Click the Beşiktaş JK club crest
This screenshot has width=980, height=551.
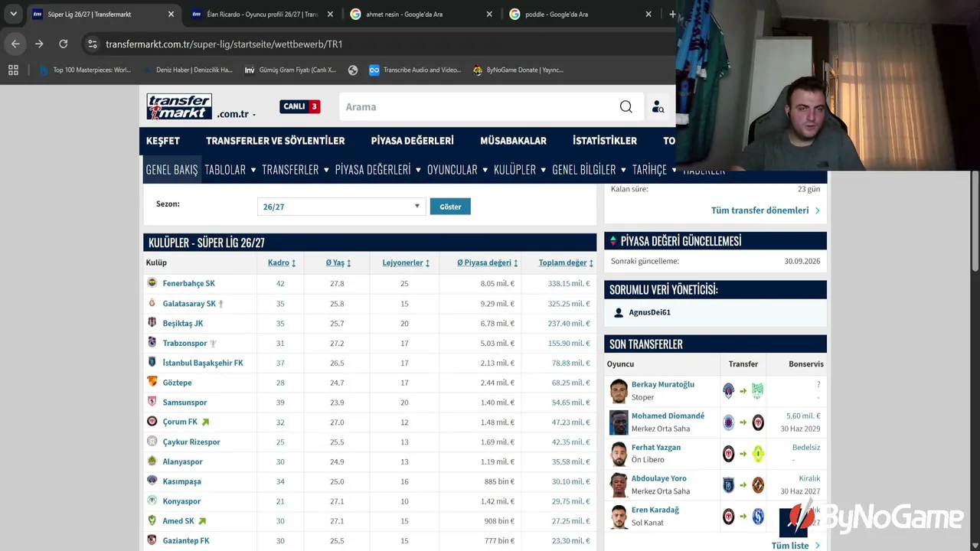coord(152,323)
